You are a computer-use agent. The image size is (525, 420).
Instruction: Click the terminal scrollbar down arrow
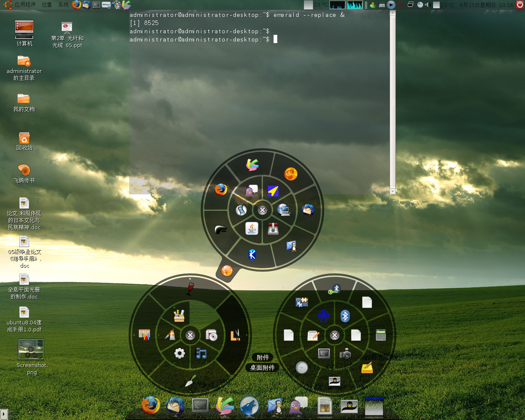coord(393,191)
